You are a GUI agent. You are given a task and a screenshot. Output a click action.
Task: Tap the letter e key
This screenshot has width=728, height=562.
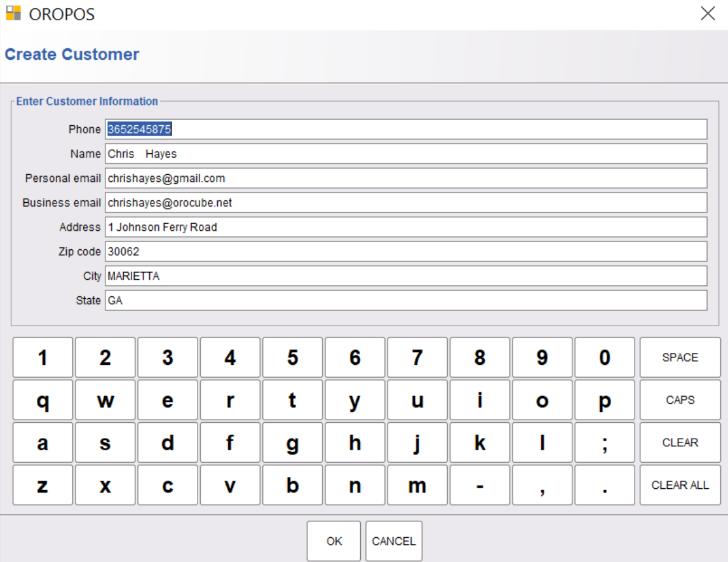(168, 401)
